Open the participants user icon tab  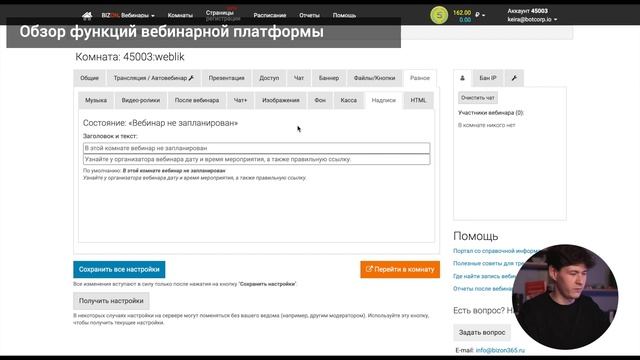pyautogui.click(x=462, y=78)
